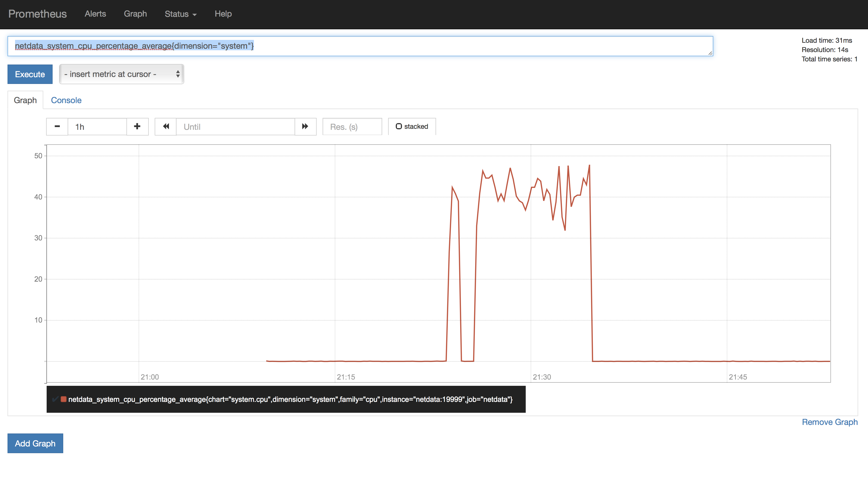Click the Remove Graph link
Viewport: 868px width, 484px height.
pos(829,422)
